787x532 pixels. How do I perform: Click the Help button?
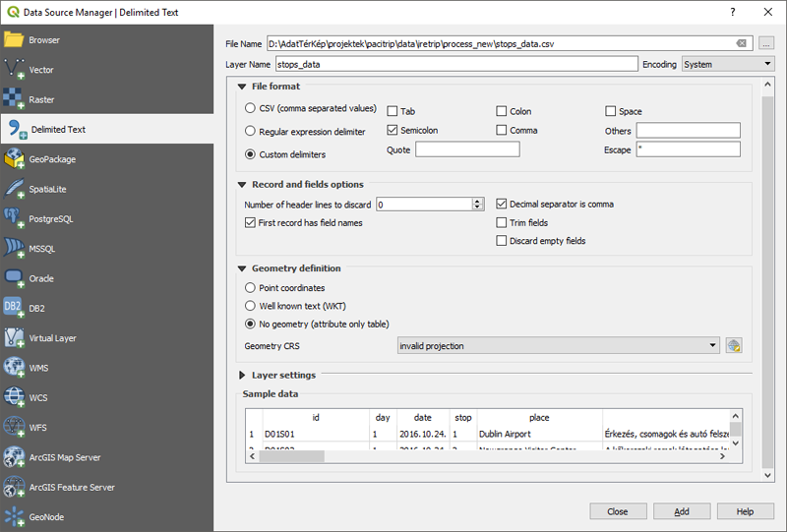[x=746, y=511]
